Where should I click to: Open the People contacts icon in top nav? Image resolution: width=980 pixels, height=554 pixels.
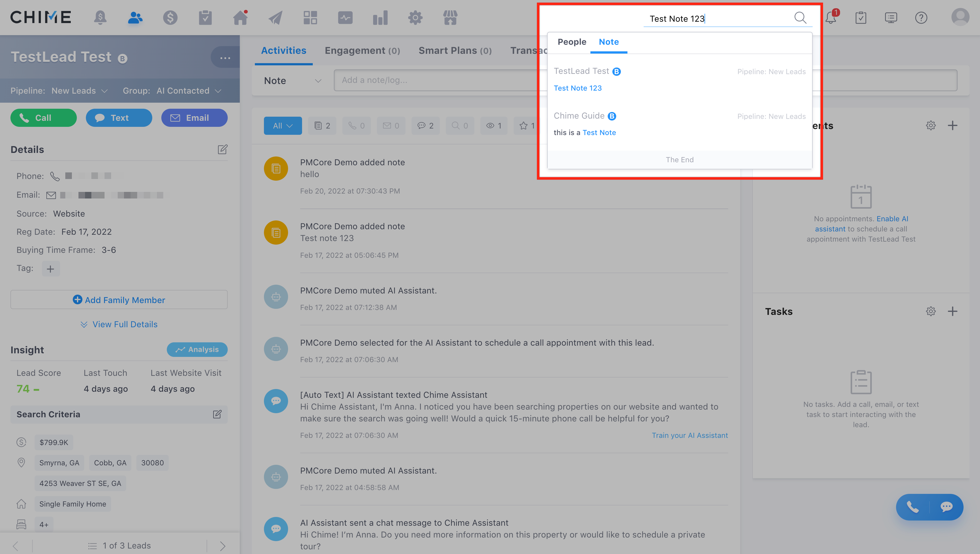tap(135, 18)
